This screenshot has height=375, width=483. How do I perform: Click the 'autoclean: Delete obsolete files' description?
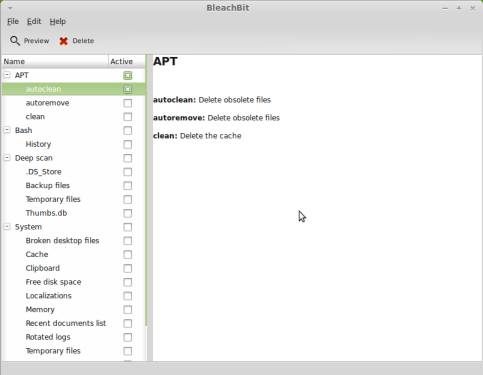pos(212,100)
